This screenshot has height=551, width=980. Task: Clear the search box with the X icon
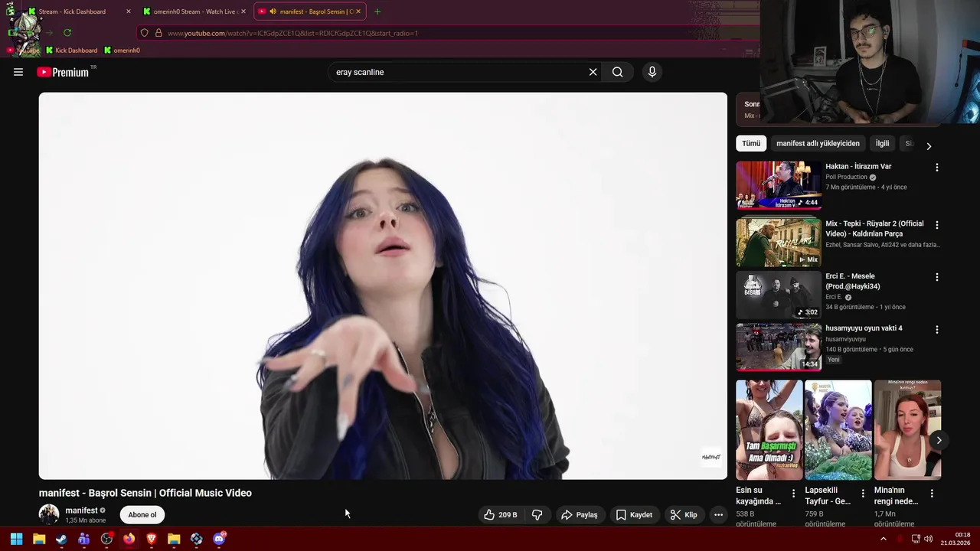coord(593,72)
